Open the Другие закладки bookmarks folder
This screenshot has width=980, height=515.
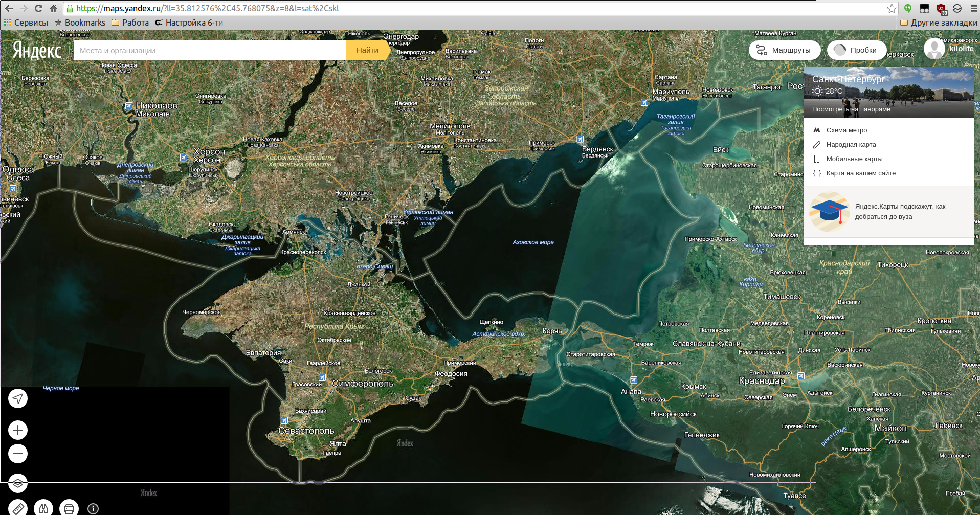(x=939, y=23)
